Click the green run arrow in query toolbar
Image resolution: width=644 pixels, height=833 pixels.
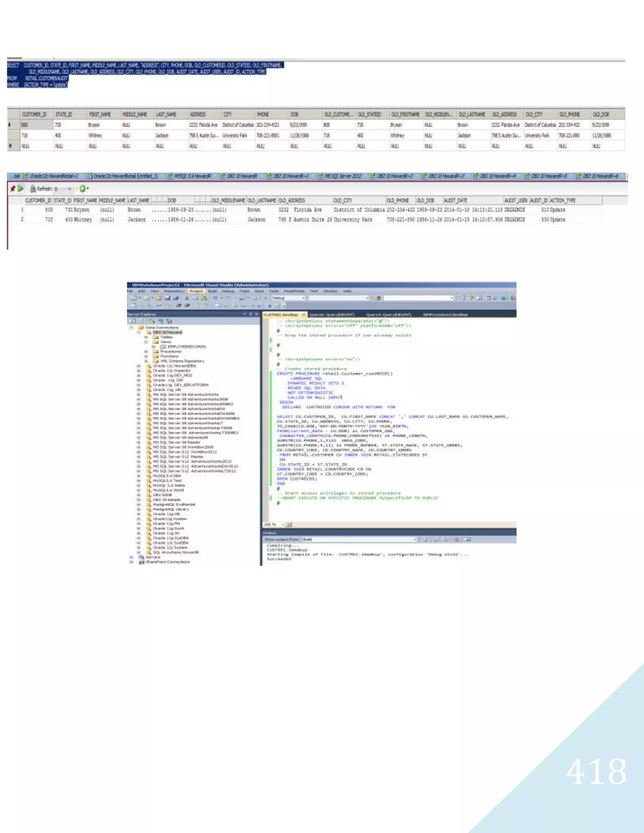point(21,188)
